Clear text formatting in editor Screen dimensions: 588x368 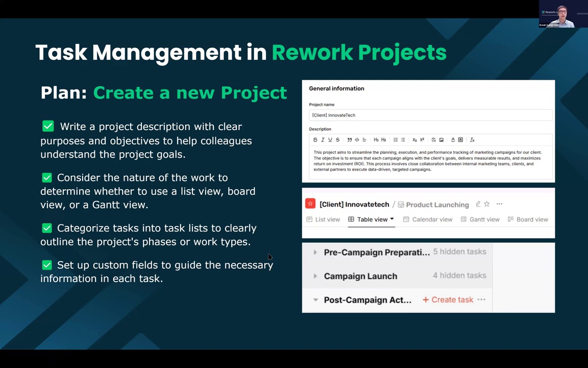tap(472, 140)
